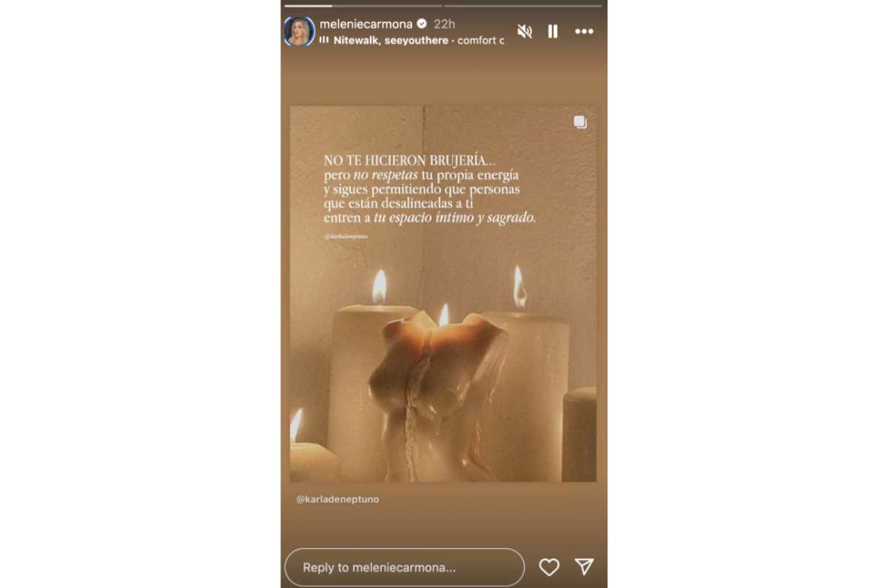
Task: Open @karladeneptuno credit below the post
Action: (x=337, y=499)
